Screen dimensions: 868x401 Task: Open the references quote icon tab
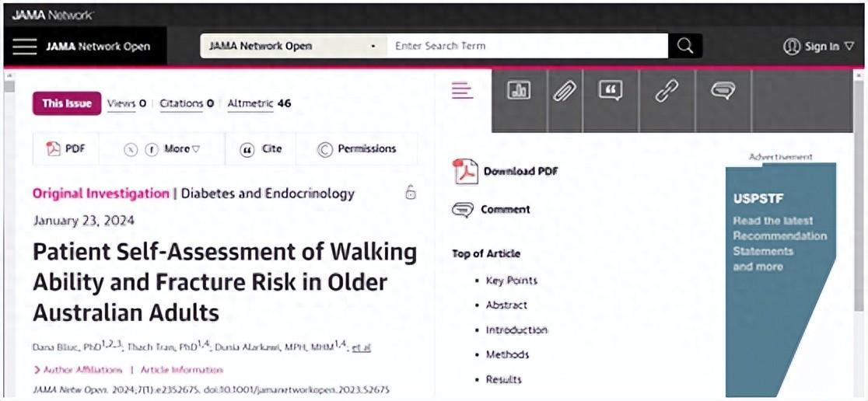611,91
